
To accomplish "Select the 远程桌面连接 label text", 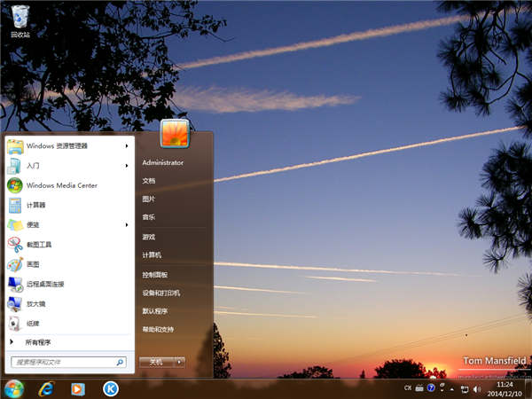I will (45, 285).
